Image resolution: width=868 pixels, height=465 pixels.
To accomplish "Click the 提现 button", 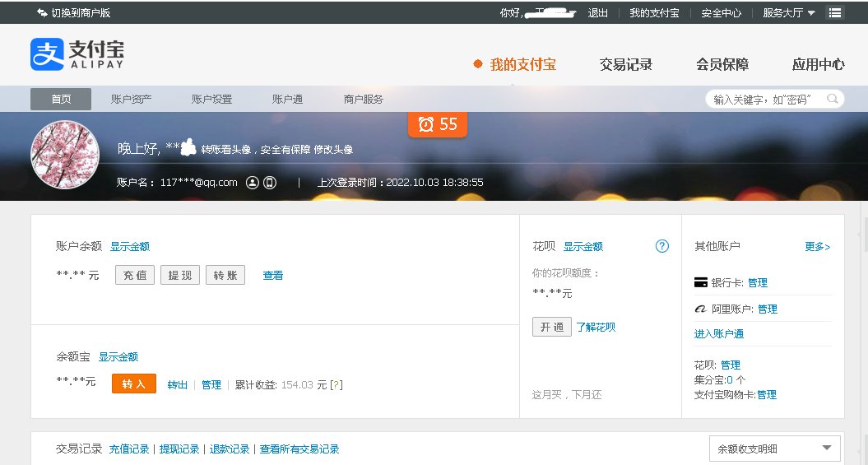I will 180,275.
